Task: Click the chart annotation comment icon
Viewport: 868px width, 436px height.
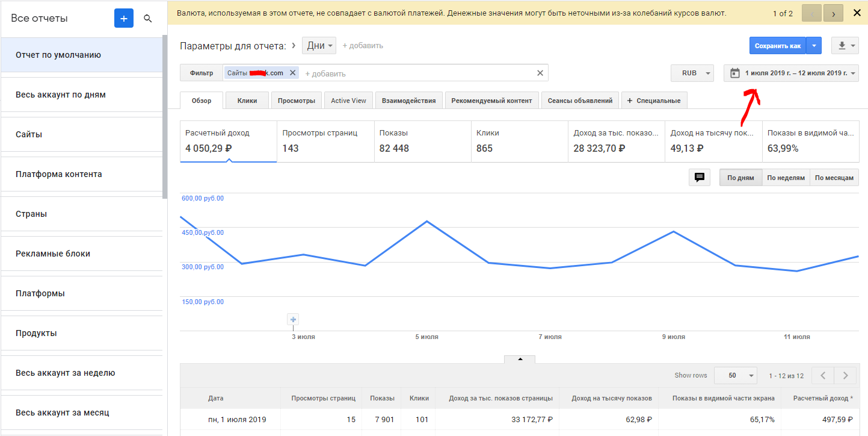Action: pos(699,178)
